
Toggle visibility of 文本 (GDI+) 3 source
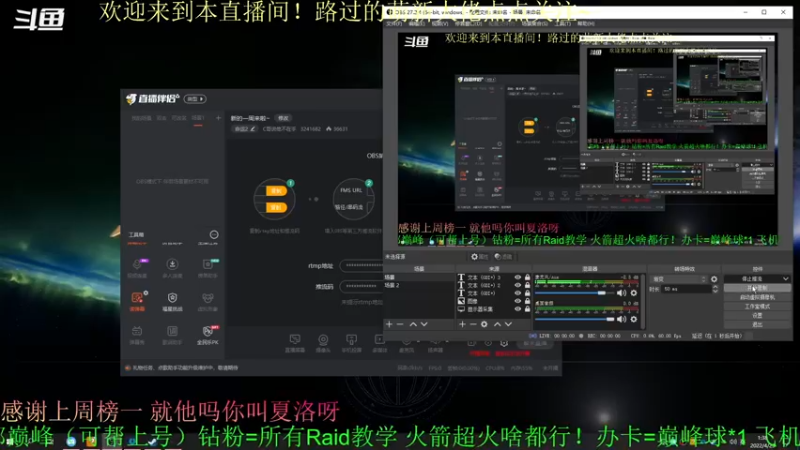pos(518,277)
